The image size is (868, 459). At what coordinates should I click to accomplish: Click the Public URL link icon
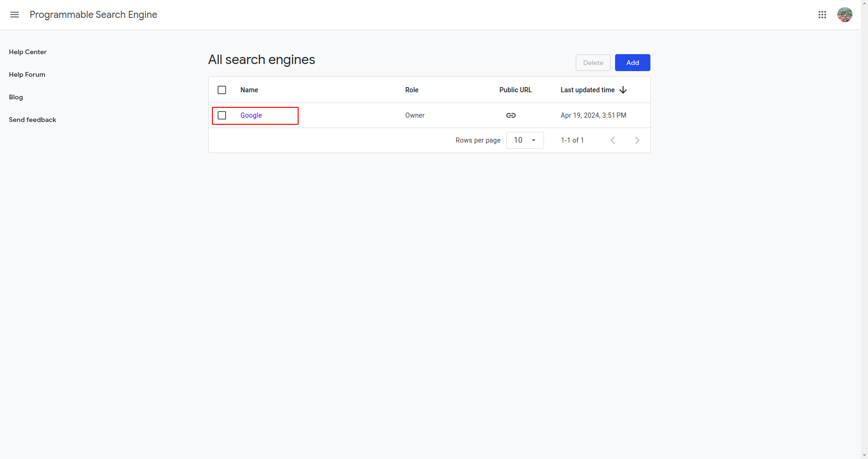point(511,115)
